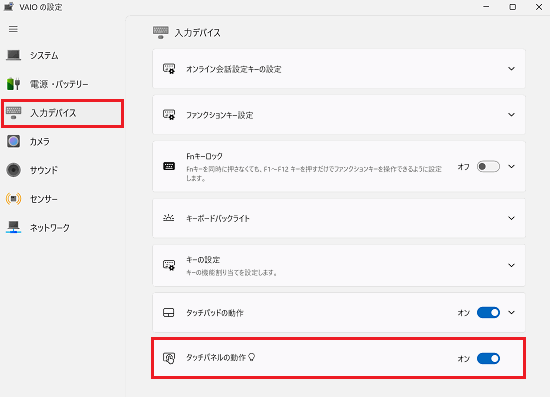
Task: Click the センサー sensor icon
Action: [13, 199]
